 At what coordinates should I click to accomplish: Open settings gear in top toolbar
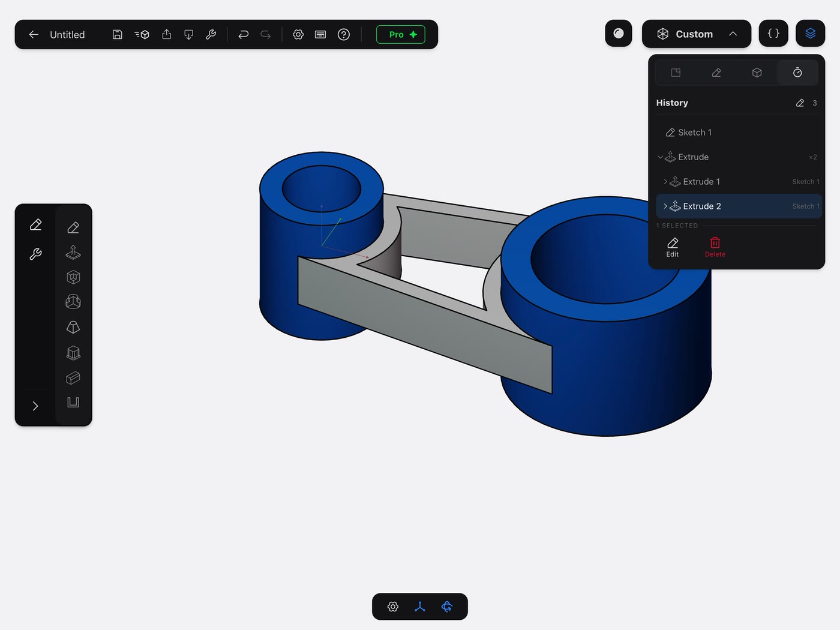pyautogui.click(x=298, y=35)
